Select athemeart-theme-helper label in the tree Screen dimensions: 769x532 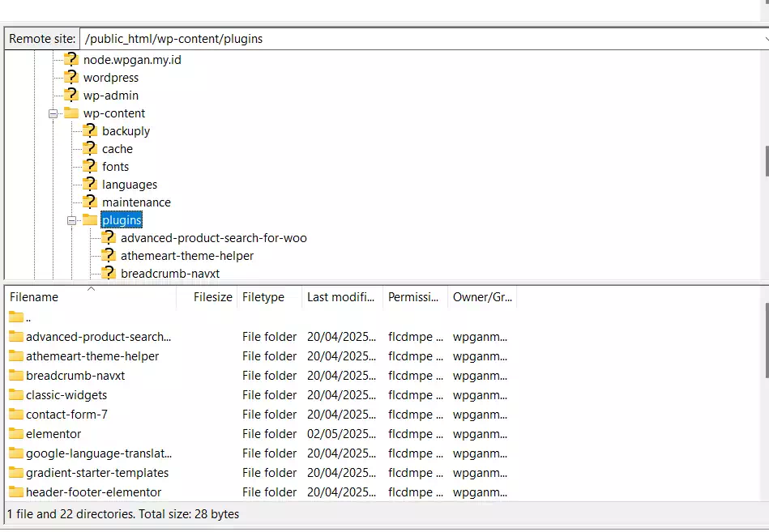(187, 255)
